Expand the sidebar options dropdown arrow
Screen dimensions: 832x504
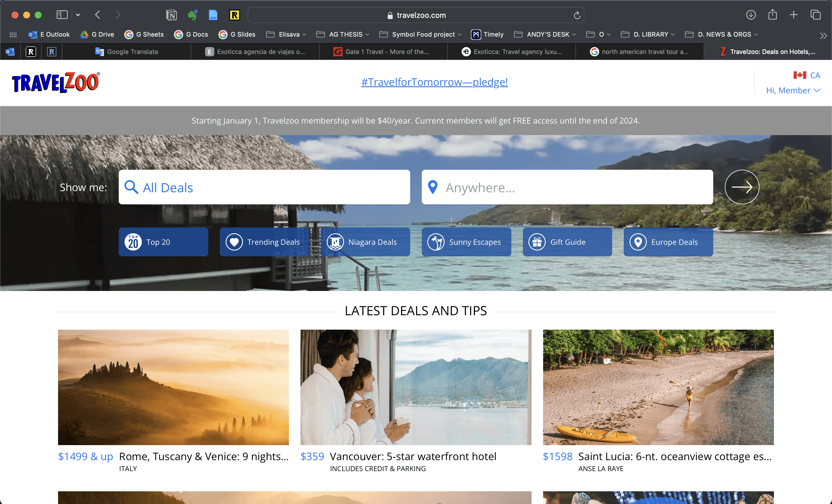pyautogui.click(x=78, y=15)
